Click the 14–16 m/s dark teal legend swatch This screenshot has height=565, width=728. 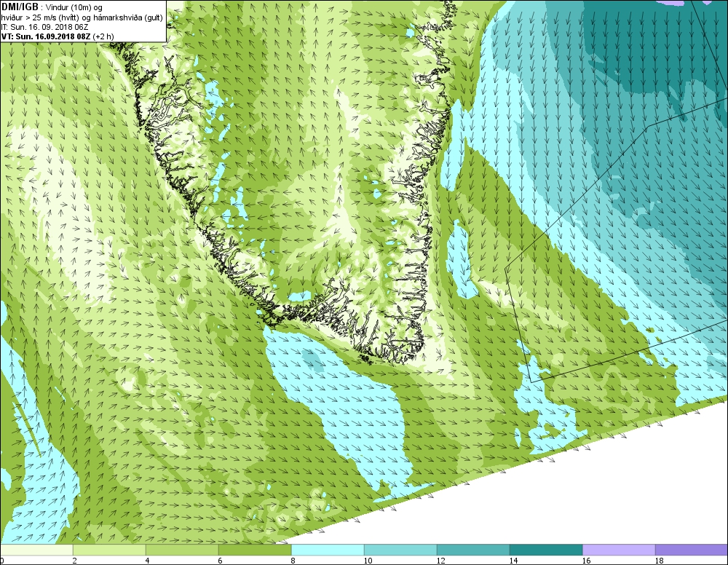click(546, 550)
